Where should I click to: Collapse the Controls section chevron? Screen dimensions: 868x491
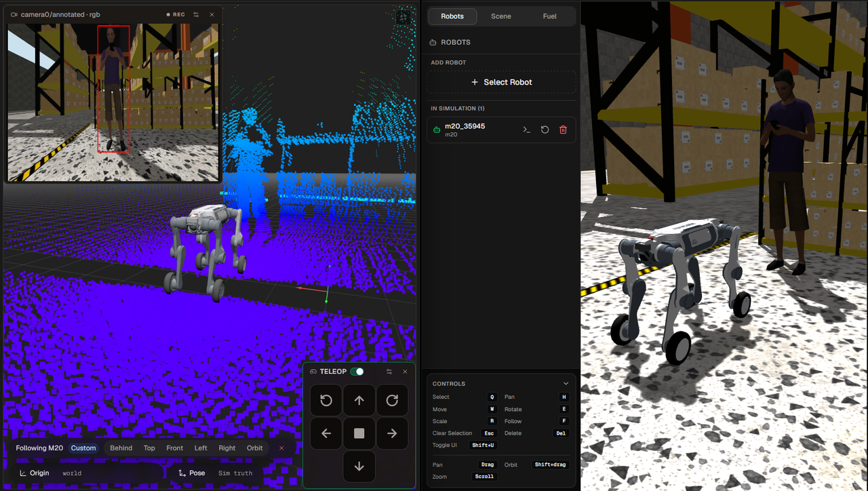[x=566, y=384]
